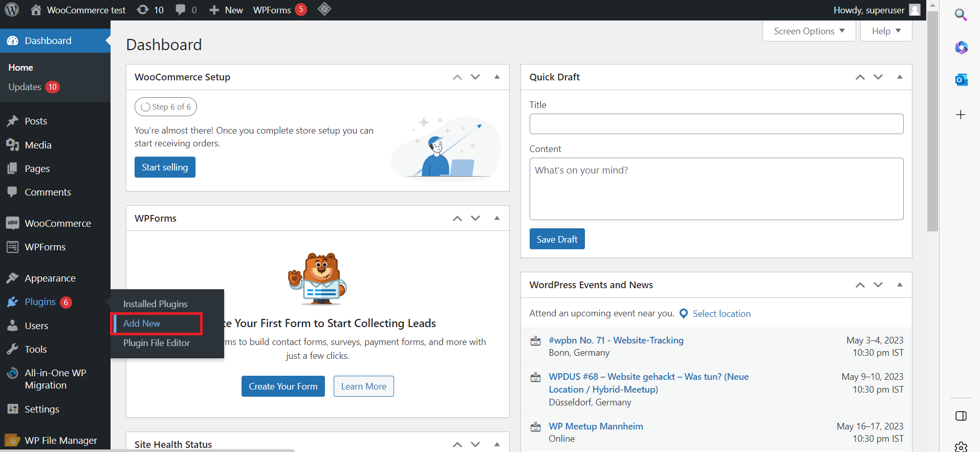Open Pages icon in sidebar
Viewport: 980px width, 452px height.
(12, 168)
